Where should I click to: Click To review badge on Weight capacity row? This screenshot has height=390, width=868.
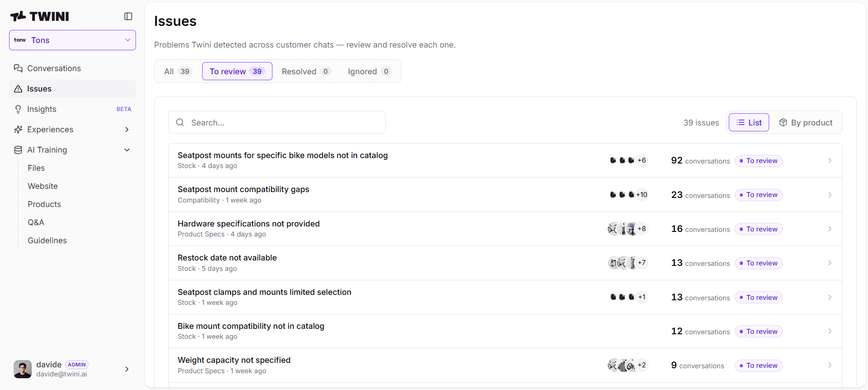point(758,365)
